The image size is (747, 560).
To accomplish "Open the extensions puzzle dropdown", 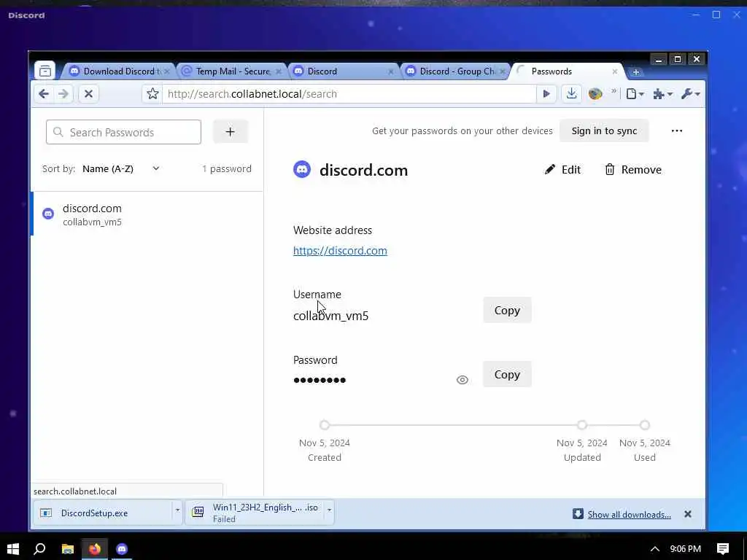I will [x=662, y=94].
